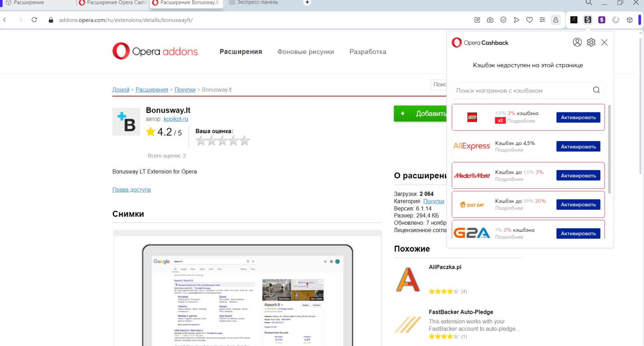Open the heart bookmark icon in toolbar
644x346 pixels.
pyautogui.click(x=529, y=20)
